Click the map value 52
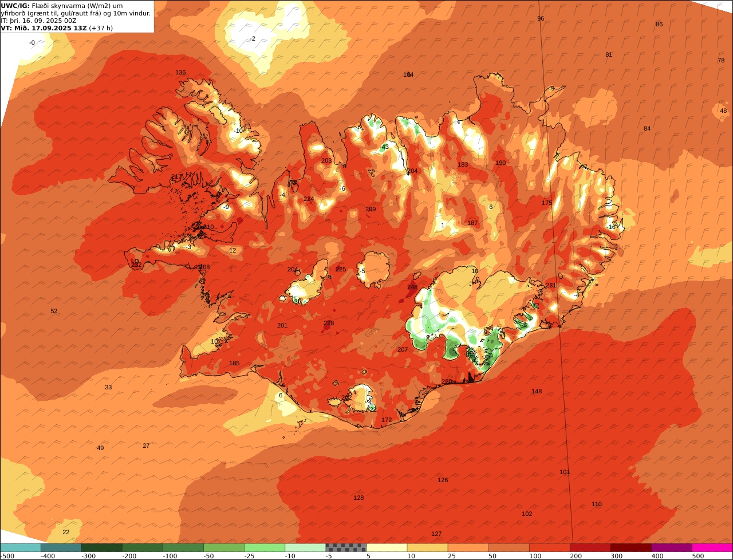 (54, 311)
